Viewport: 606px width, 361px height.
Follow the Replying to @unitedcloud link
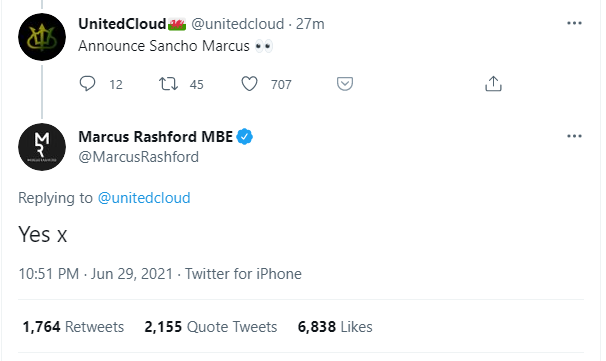[144, 198]
